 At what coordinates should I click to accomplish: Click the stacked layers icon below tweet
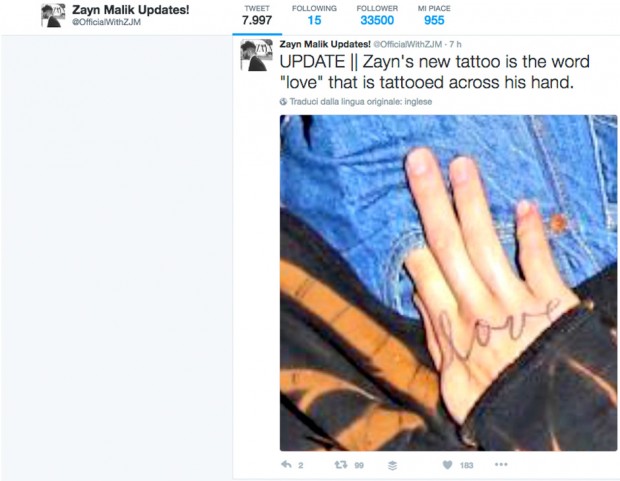click(392, 465)
